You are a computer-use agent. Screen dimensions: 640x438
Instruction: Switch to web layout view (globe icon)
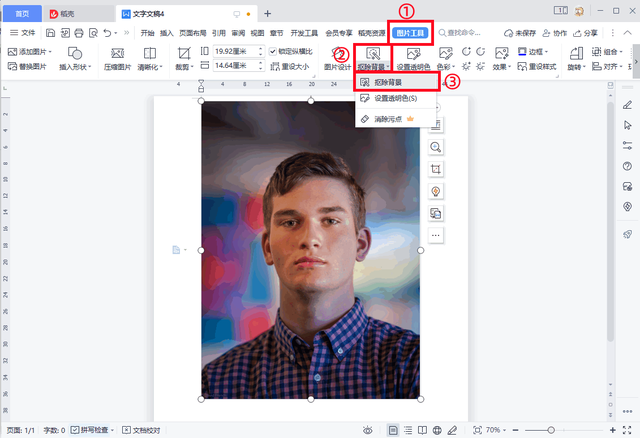tap(437, 430)
